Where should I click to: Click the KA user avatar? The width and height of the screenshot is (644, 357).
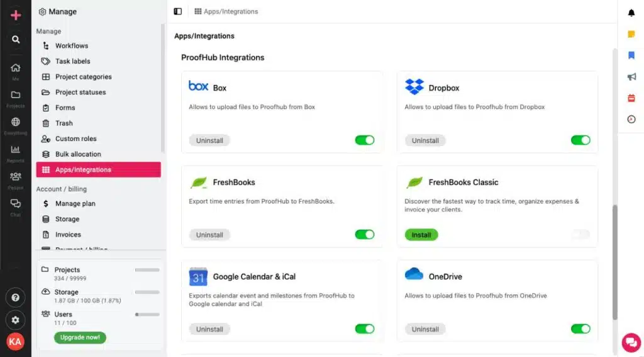pyautogui.click(x=16, y=341)
